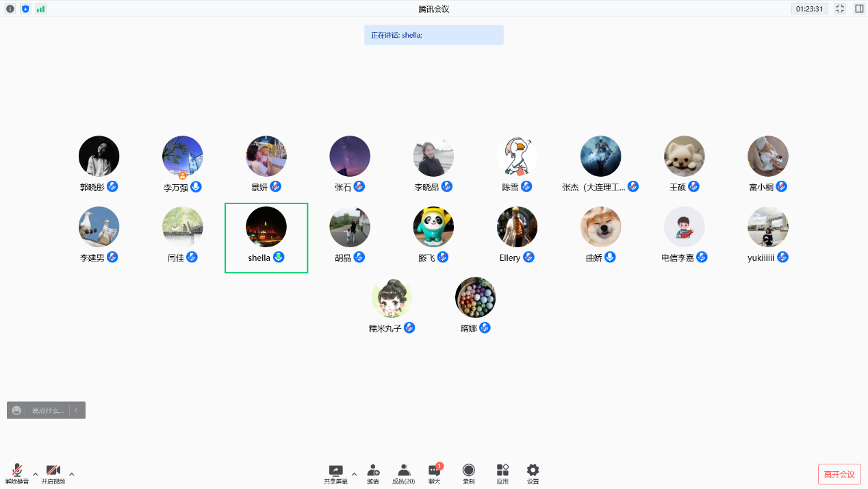The image size is (868, 489).
Task: Click the blue security shield icon
Action: (25, 9)
